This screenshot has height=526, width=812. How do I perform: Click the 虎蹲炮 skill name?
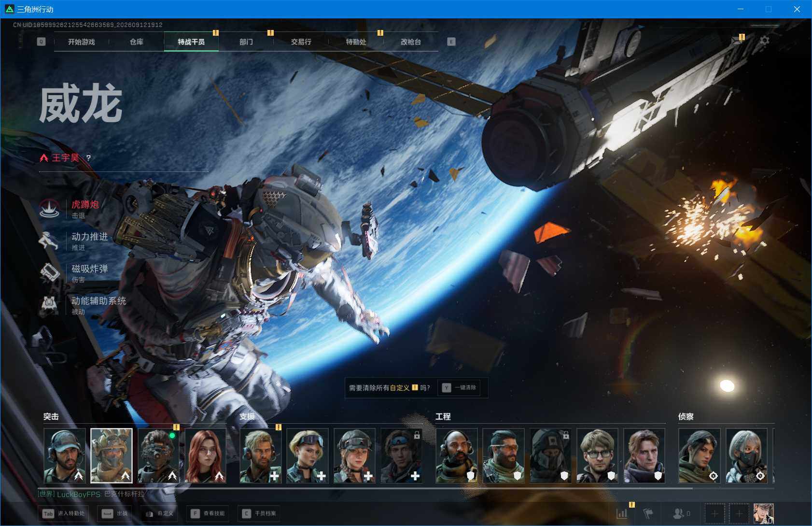click(x=85, y=204)
